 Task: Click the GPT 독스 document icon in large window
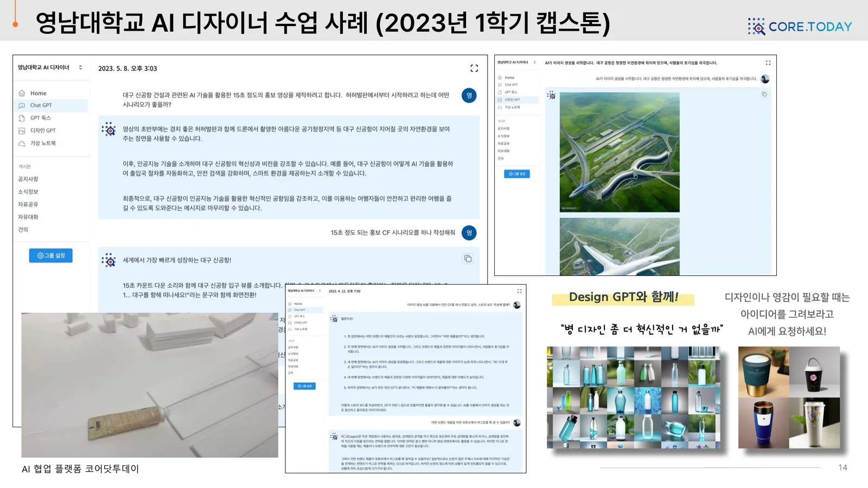click(22, 118)
